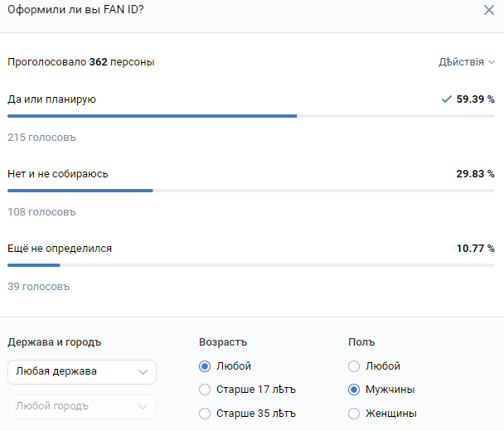Open the Дѣйствія actions dropdown
Image resolution: width=504 pixels, height=431 pixels.
pos(466,62)
